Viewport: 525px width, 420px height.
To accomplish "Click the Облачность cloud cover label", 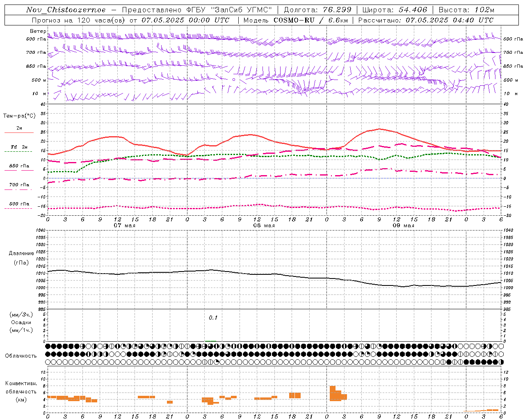I will 21,356.
